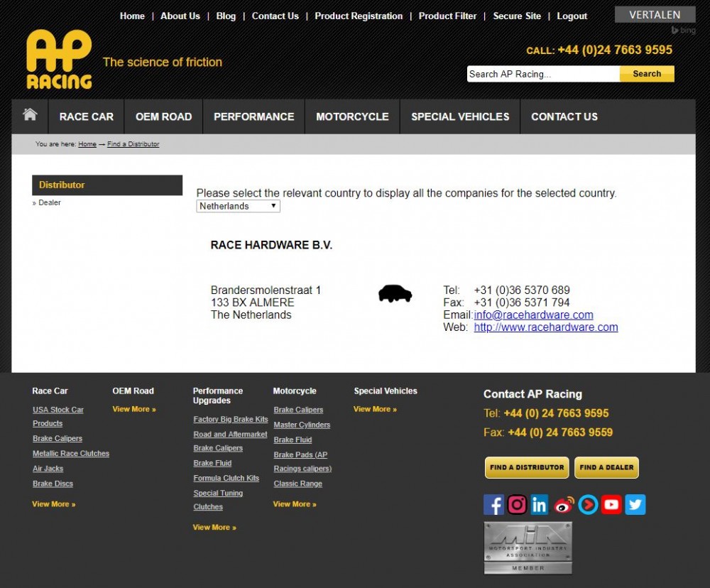Open Blog top link
Viewport: 710px width, 588px height.
pos(226,16)
